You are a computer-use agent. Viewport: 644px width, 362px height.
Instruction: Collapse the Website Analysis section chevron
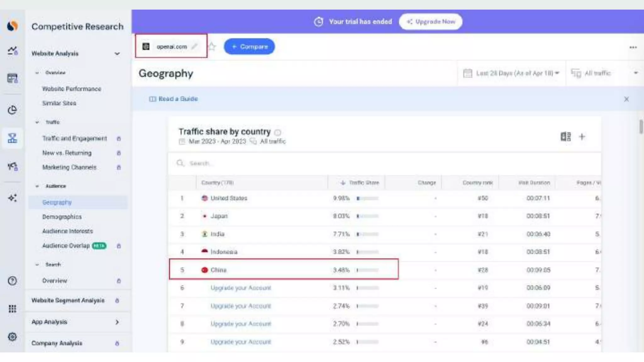[x=117, y=54]
